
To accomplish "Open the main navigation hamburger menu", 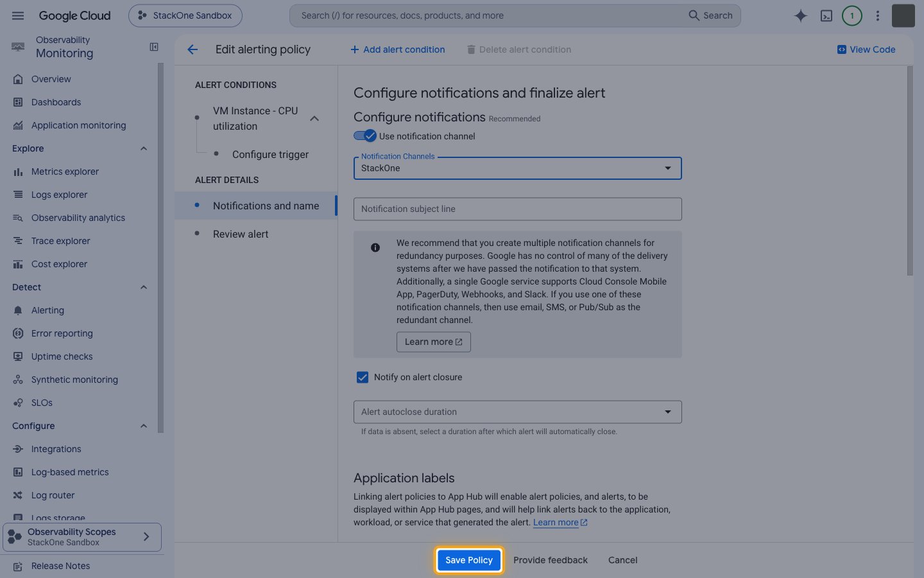I will [x=18, y=15].
